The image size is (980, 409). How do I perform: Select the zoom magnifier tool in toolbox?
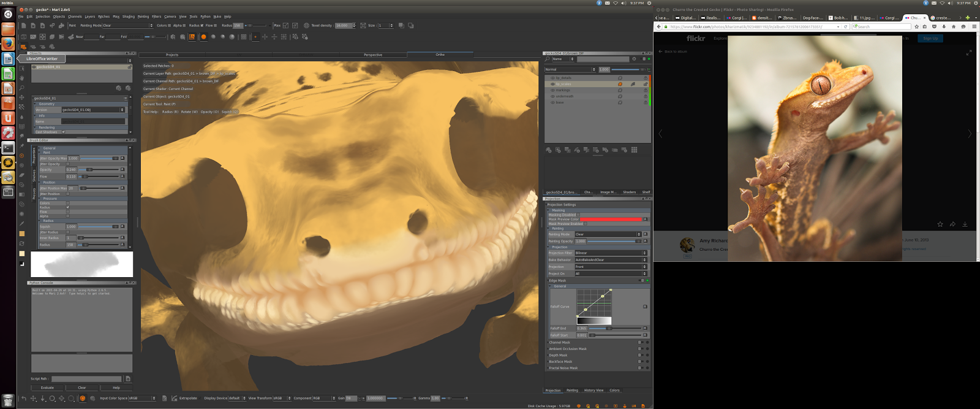pos(22,88)
